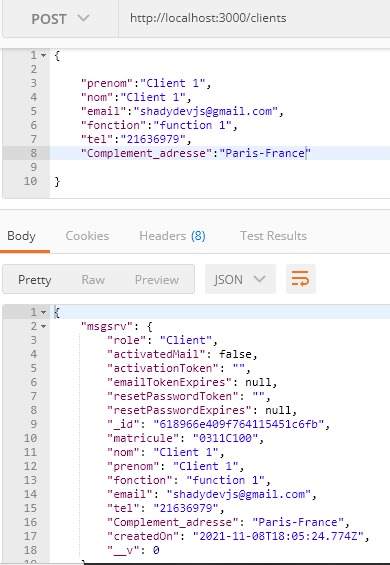
Task: Click the matricule value 0311C100
Action: pyautogui.click(x=225, y=439)
